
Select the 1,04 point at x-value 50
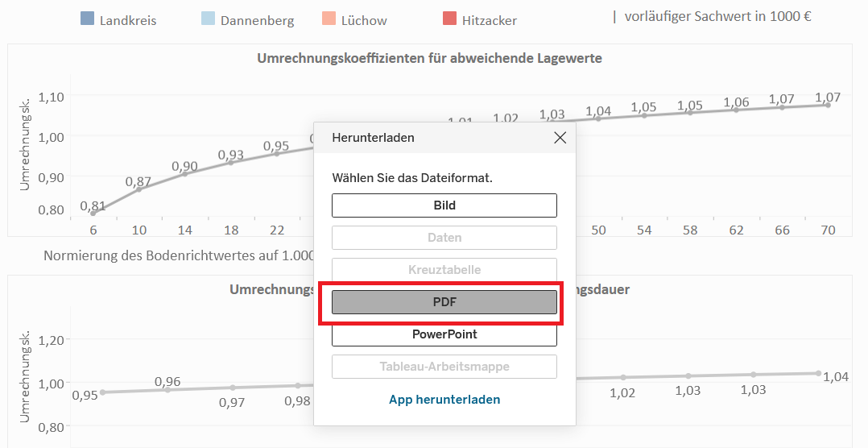(x=598, y=118)
